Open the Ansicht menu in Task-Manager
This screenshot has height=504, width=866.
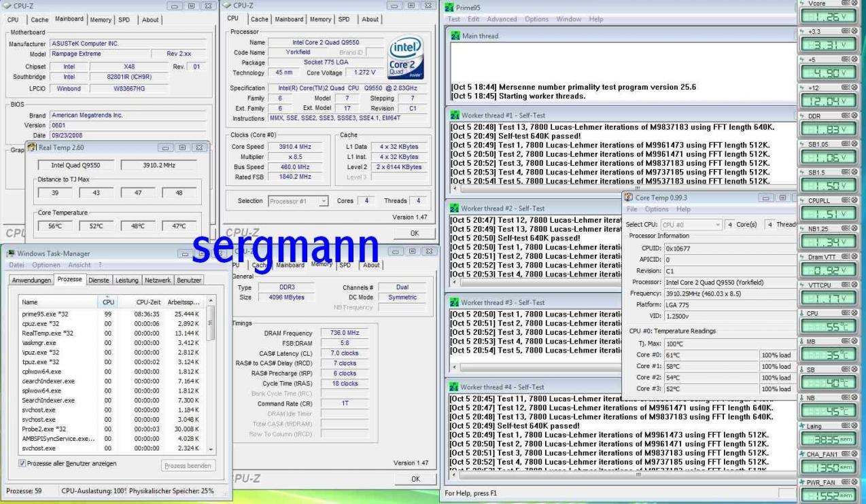(80, 265)
